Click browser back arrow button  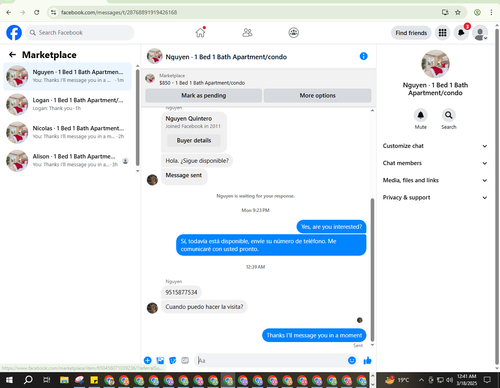click(9, 12)
